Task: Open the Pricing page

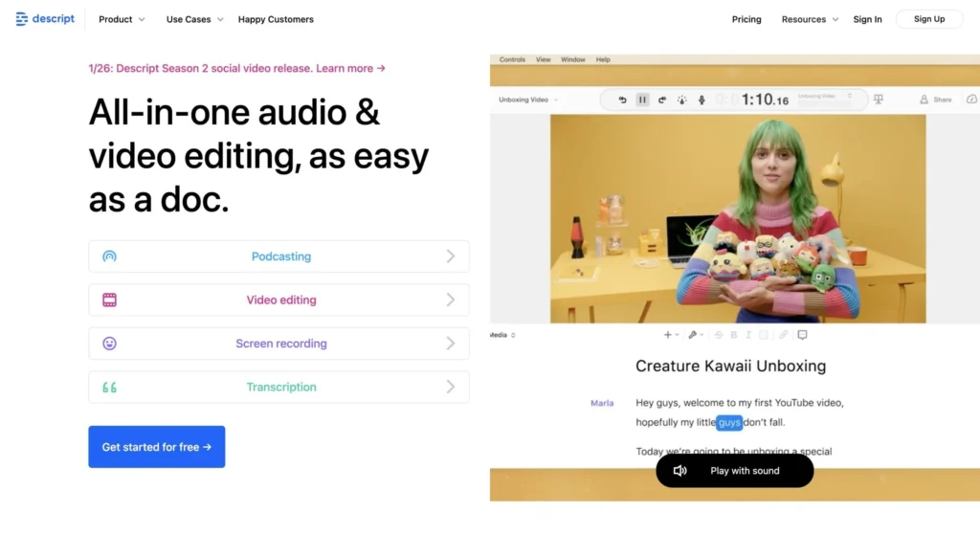Action: point(746,19)
